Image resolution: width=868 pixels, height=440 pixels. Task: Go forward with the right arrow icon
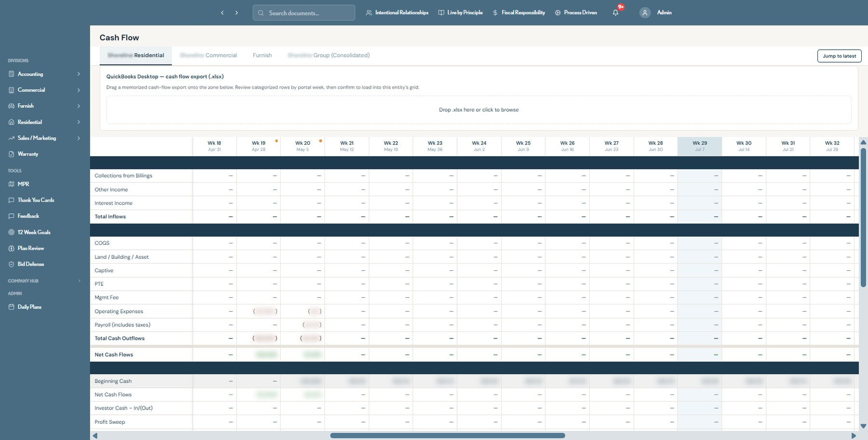tap(236, 13)
